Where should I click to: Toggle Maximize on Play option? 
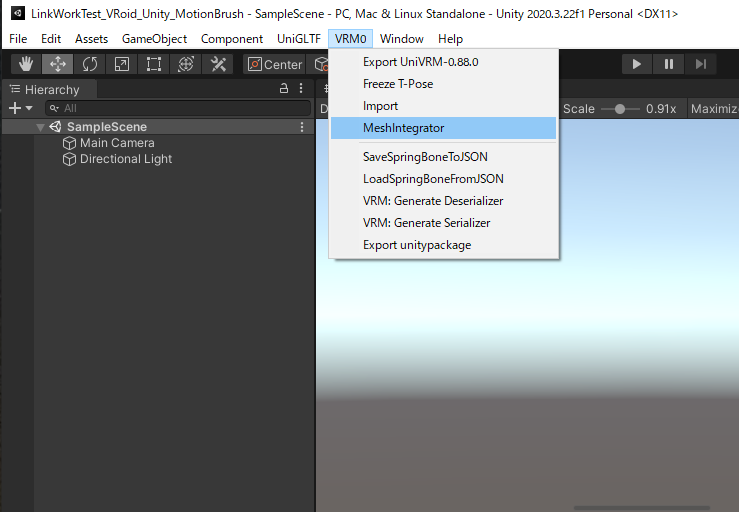[x=714, y=108]
